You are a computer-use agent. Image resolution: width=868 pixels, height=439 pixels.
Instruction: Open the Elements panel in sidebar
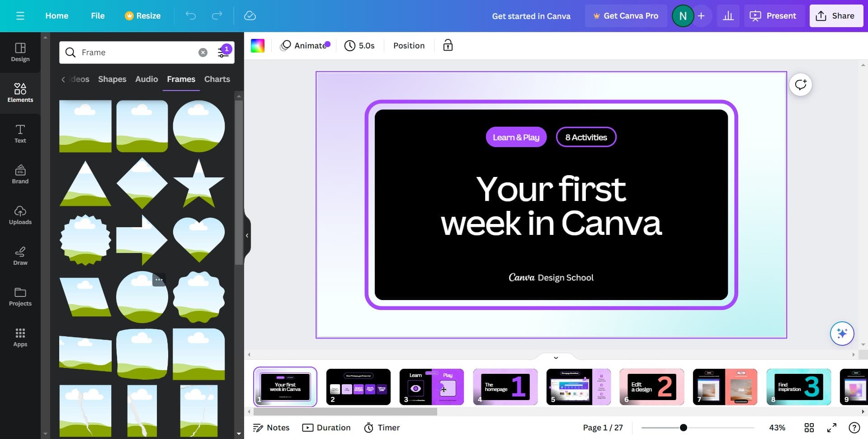click(x=20, y=92)
